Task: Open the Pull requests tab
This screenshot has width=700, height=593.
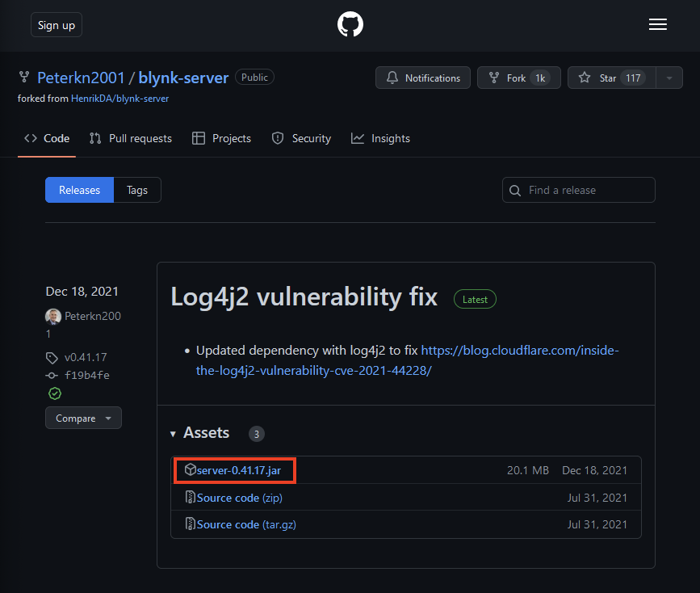Action: pos(130,138)
